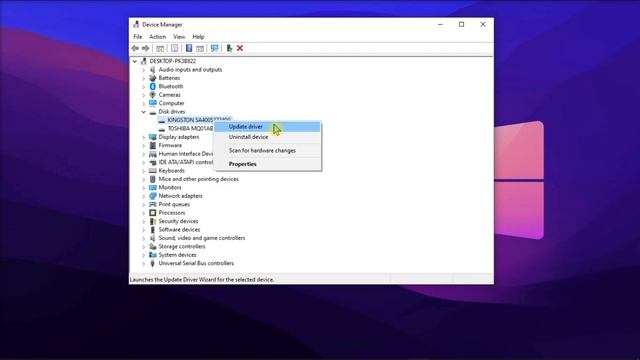Expand the Network adapters node arrow
Screen dimensions: 640x360
(143, 196)
